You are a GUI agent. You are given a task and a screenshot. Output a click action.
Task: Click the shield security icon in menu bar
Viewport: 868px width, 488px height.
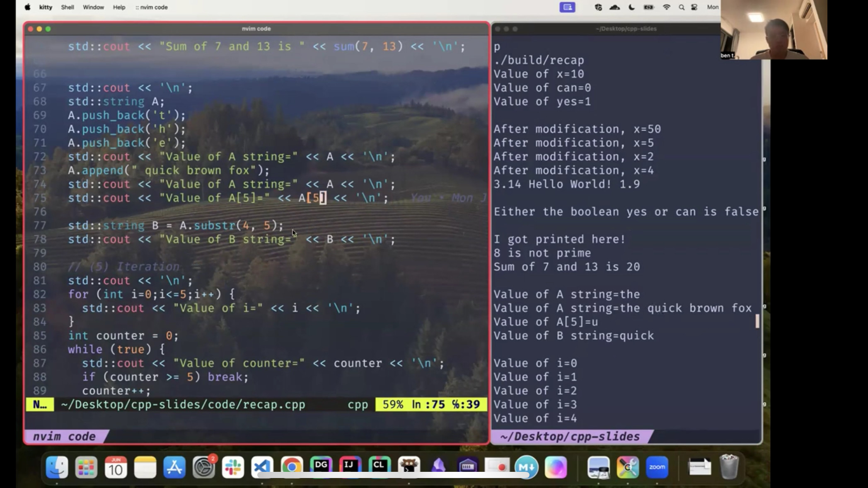[x=598, y=7]
